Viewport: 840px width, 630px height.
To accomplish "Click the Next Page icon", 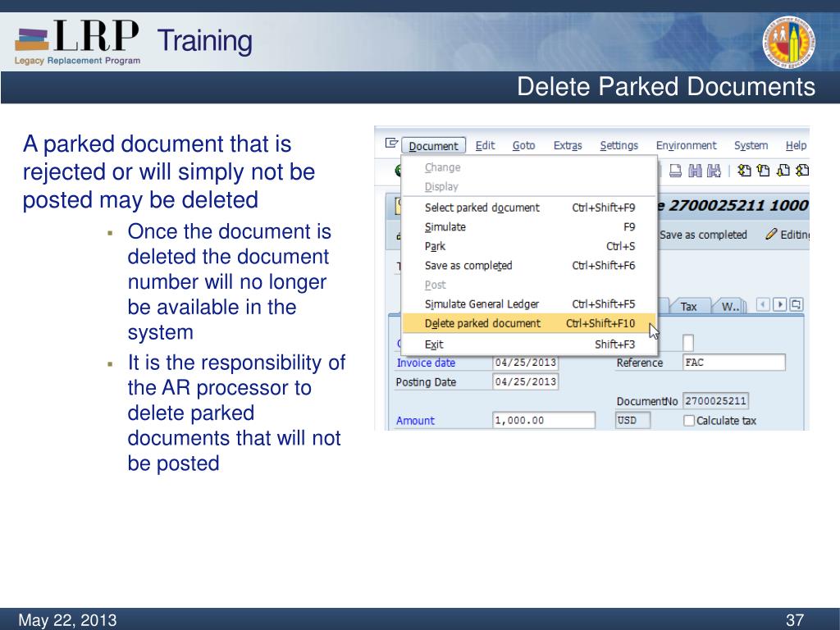I will [783, 171].
